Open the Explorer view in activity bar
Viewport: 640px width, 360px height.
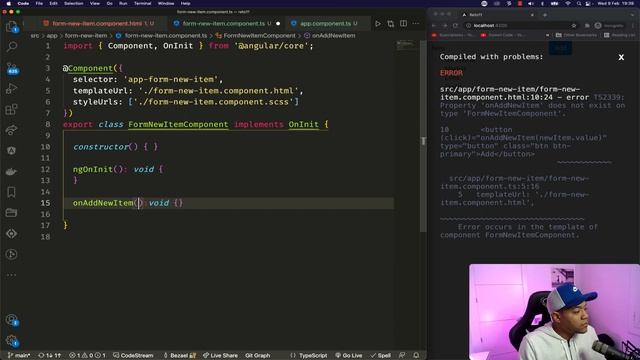(x=12, y=27)
